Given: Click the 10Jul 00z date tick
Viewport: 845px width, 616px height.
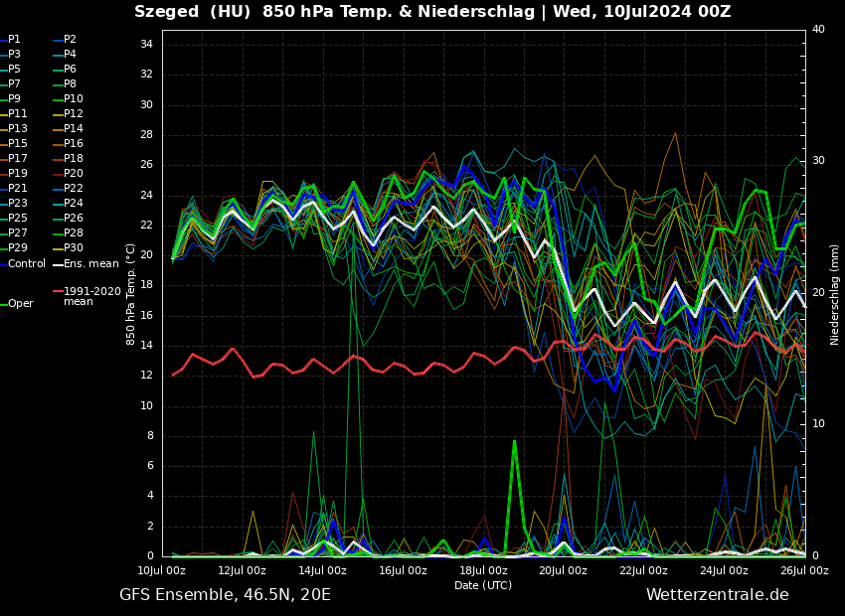Looking at the screenshot, I should coord(162,571).
